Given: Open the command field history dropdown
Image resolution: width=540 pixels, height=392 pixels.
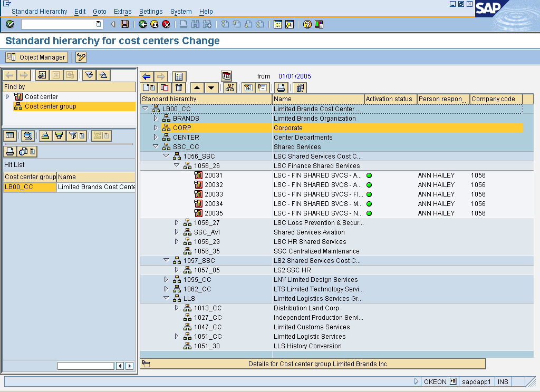Looking at the screenshot, I should pos(99,24).
